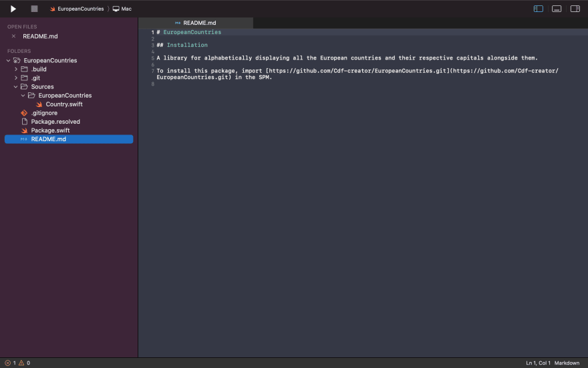Click the git icon beside .gitignore
Image resolution: width=588 pixels, height=368 pixels.
click(x=24, y=113)
